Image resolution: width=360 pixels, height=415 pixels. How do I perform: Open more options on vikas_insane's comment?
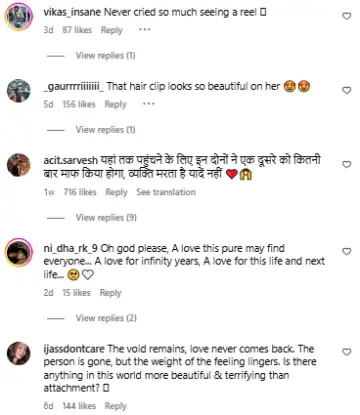(145, 30)
